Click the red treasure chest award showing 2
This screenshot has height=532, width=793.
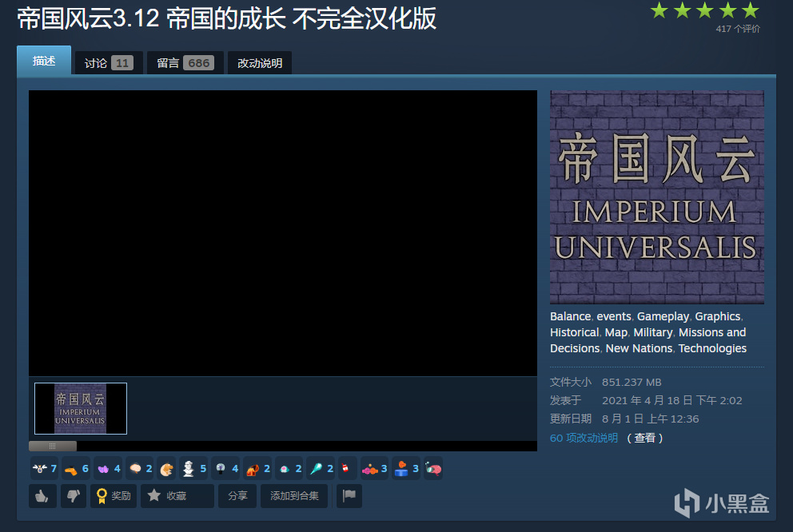[257, 469]
